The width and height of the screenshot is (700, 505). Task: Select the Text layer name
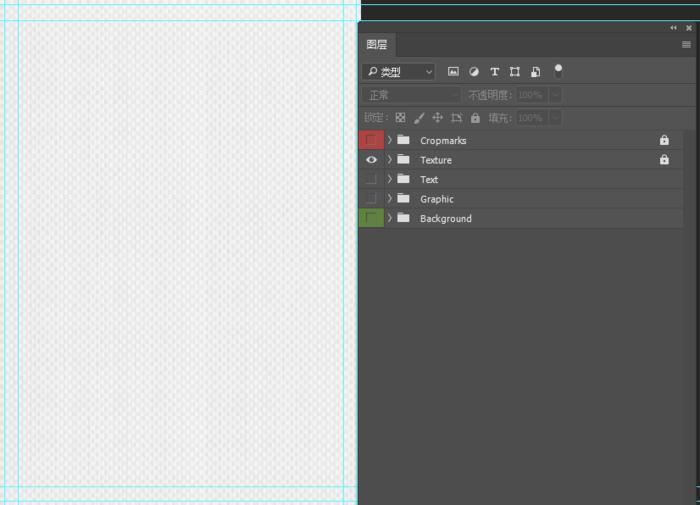click(x=429, y=179)
